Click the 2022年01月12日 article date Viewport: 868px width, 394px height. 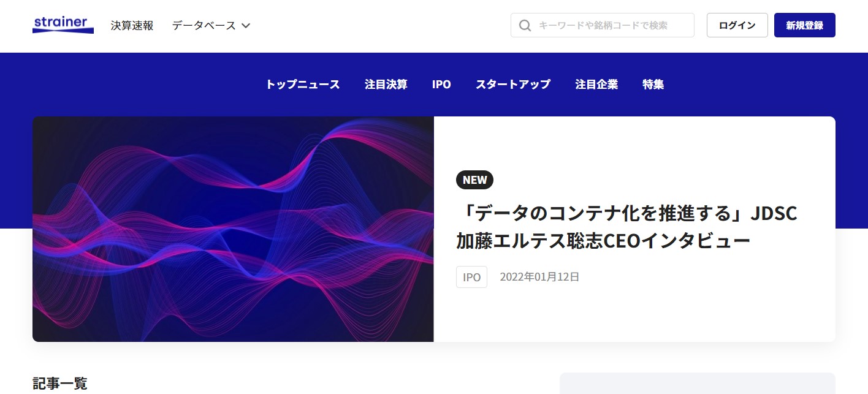539,277
